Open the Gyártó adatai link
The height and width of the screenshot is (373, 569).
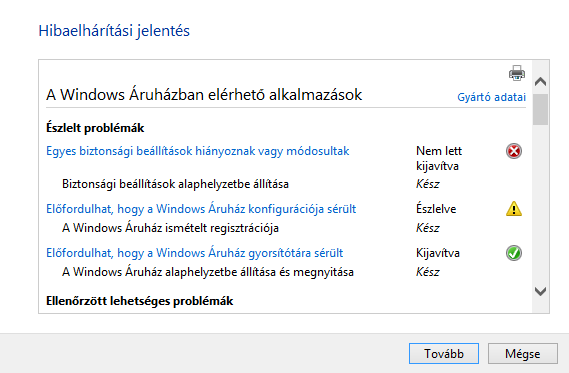point(491,97)
